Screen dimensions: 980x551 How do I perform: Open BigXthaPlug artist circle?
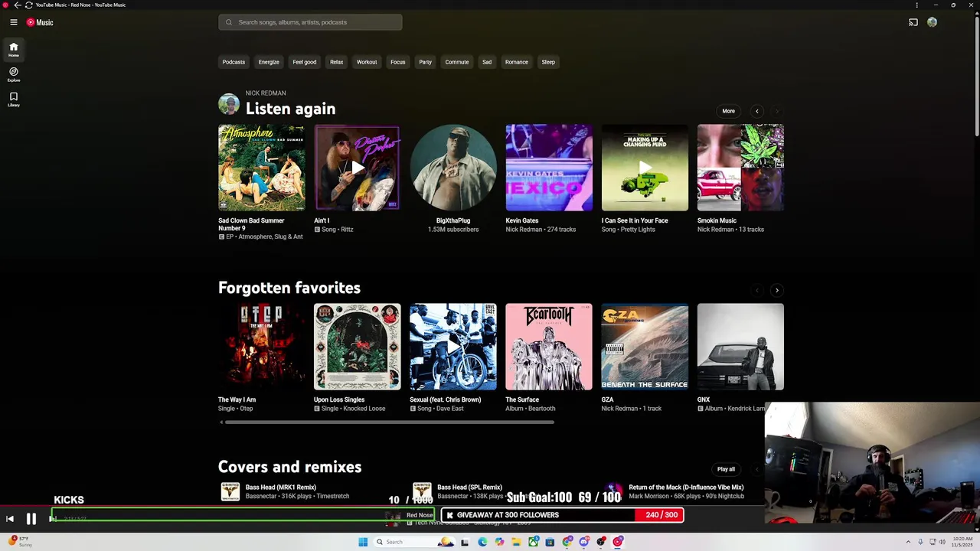(x=452, y=168)
